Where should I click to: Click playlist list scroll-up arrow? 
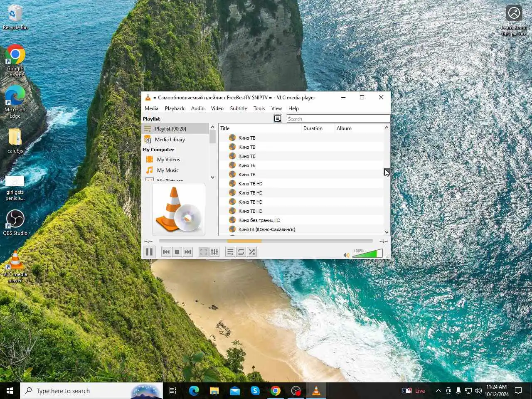pos(387,127)
